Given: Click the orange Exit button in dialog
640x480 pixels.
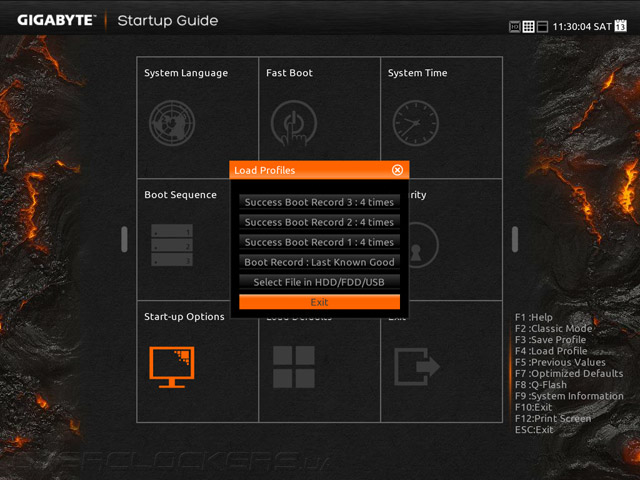Looking at the screenshot, I should (319, 302).
